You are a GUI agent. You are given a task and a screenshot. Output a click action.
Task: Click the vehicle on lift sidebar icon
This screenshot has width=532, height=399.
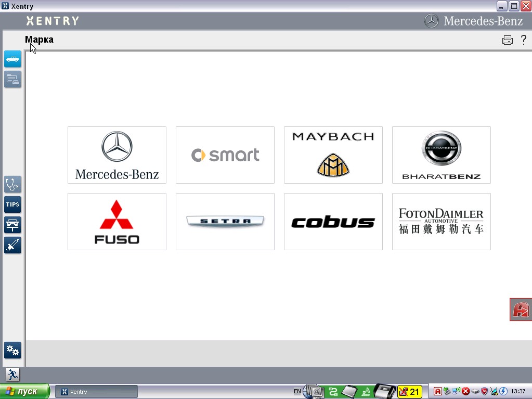click(x=12, y=225)
